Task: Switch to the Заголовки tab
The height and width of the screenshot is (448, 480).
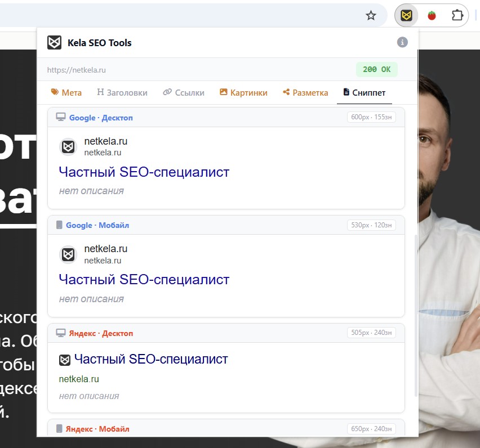Action: click(x=122, y=92)
